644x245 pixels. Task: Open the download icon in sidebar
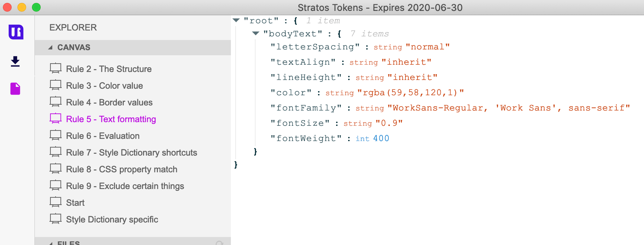(x=15, y=61)
